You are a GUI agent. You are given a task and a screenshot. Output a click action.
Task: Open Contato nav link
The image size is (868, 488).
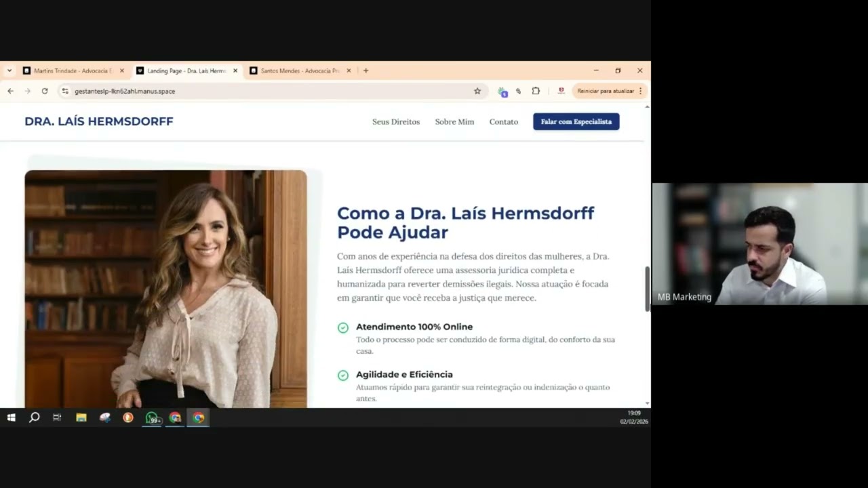click(x=504, y=122)
